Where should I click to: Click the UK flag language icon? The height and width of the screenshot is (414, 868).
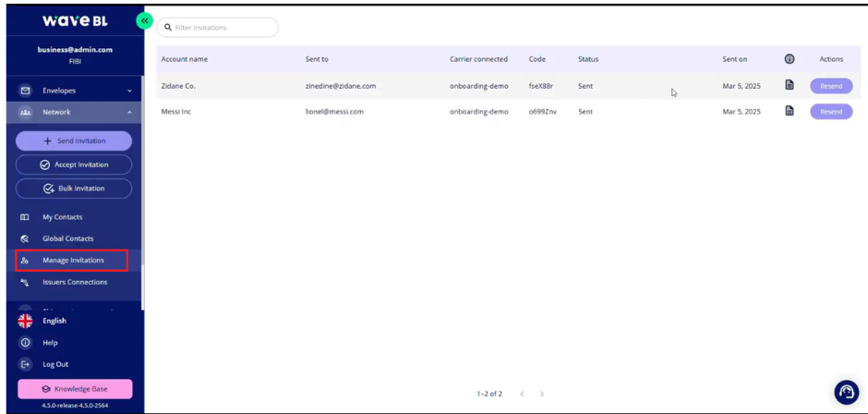[25, 321]
